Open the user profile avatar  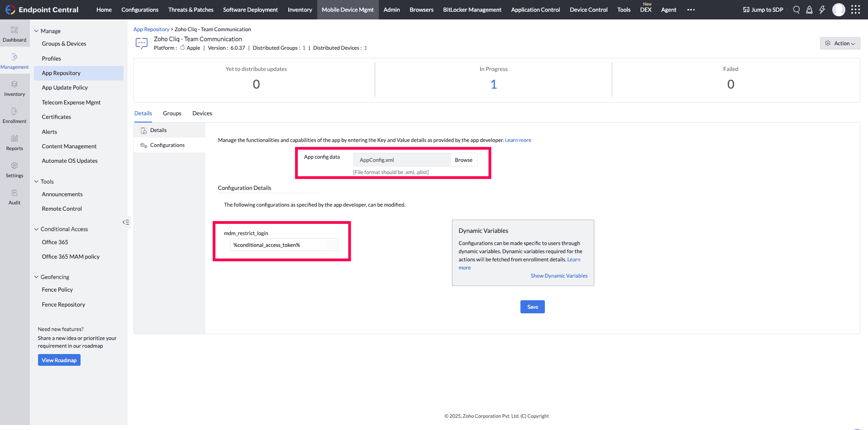pos(839,9)
